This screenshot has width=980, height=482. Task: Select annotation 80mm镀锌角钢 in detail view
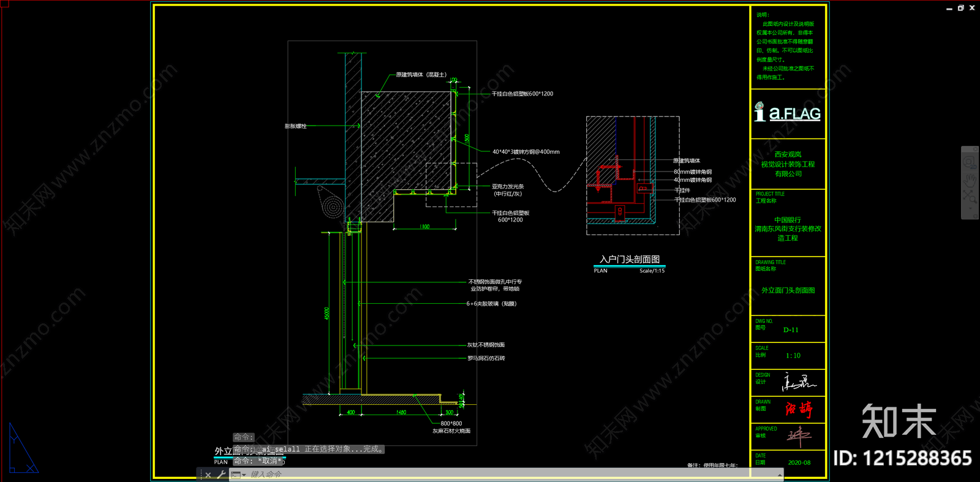coord(693,172)
